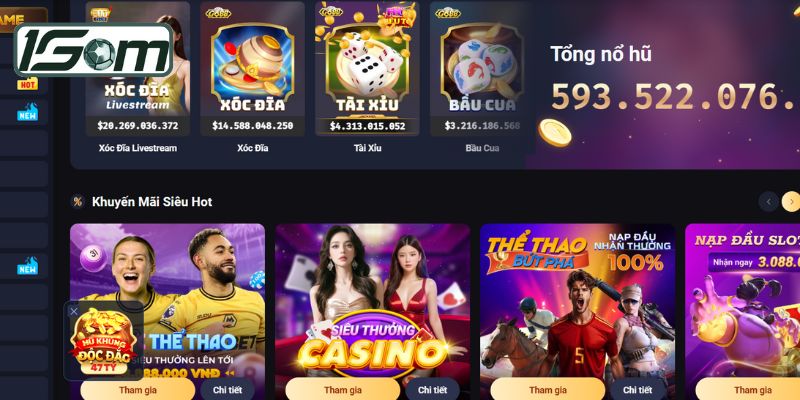This screenshot has width=800, height=400.
Task: Click Tham gia on Thể Thao Bứt Phá
Action: point(547,390)
